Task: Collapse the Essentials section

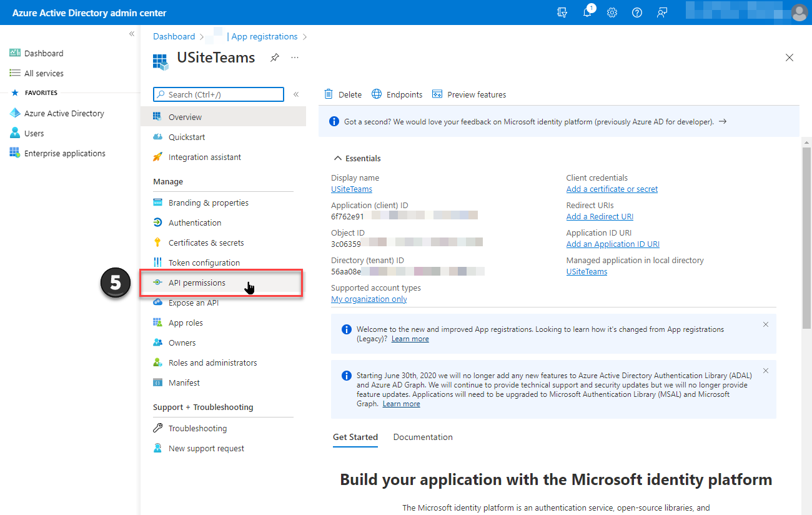Action: click(358, 158)
